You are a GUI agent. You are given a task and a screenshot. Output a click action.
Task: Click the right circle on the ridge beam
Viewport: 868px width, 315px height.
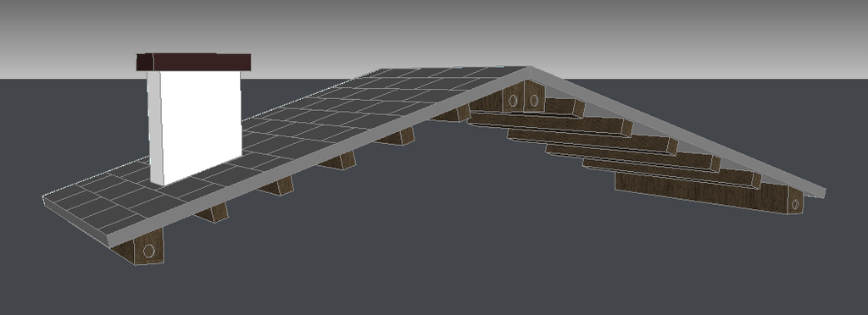[534, 101]
